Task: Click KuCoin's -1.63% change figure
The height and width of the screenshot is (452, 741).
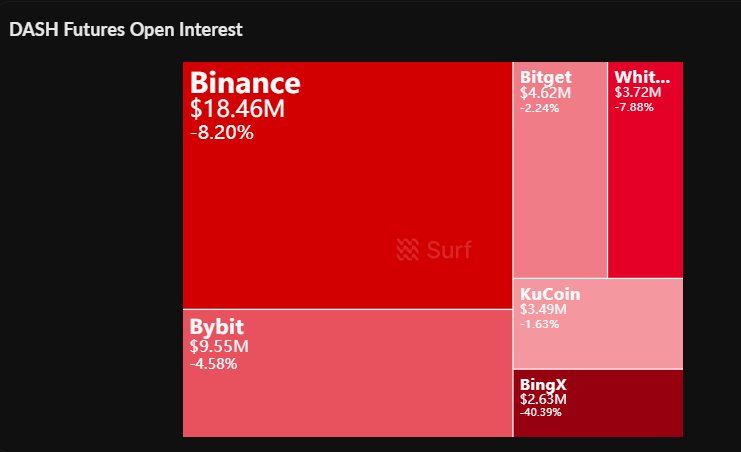Action: [541, 324]
